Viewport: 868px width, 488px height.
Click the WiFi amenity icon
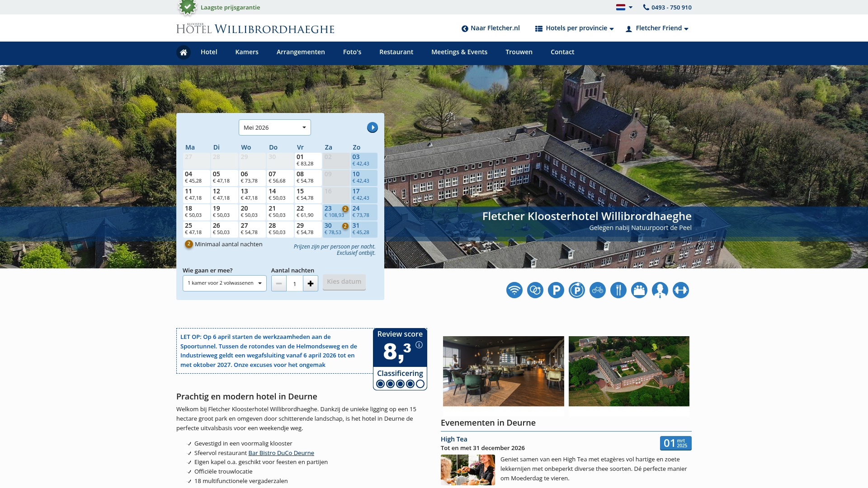click(514, 290)
